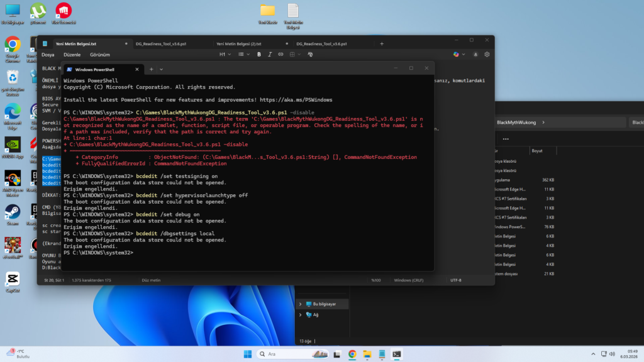Switch to Yeni Metin Belgesi (2).txt tab
This screenshot has height=362, width=644.
(x=239, y=43)
